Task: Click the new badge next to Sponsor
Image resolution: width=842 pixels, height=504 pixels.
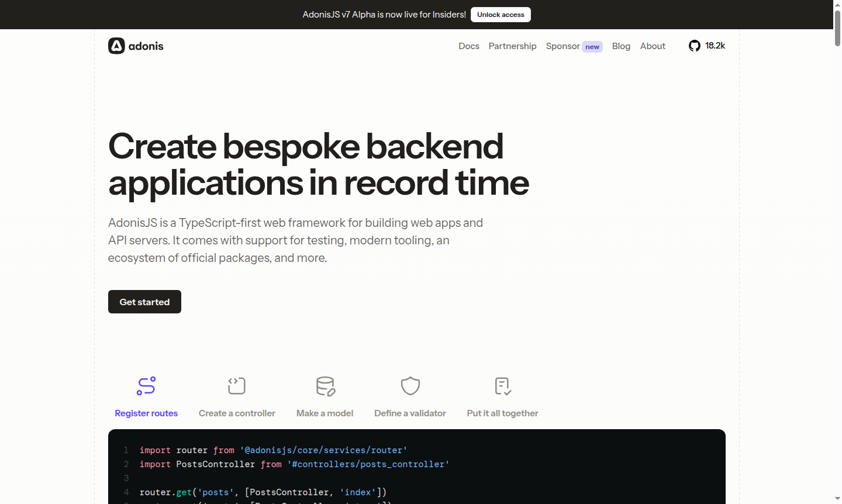Action: [x=592, y=46]
